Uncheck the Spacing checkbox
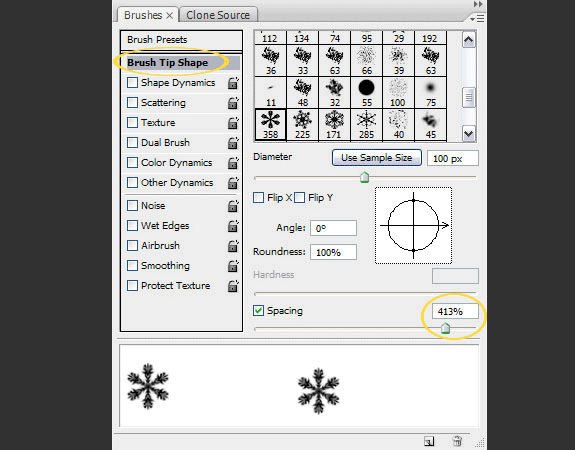The width and height of the screenshot is (575, 450). (x=258, y=311)
